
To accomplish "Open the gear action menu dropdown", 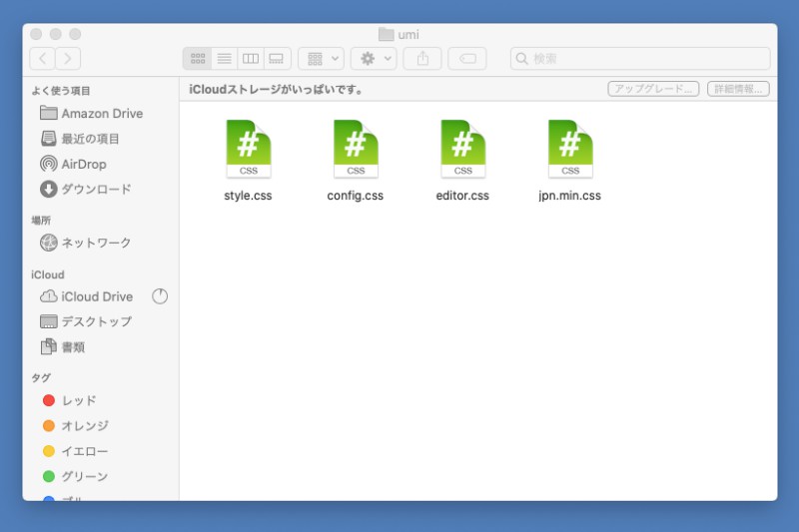I will coord(374,59).
